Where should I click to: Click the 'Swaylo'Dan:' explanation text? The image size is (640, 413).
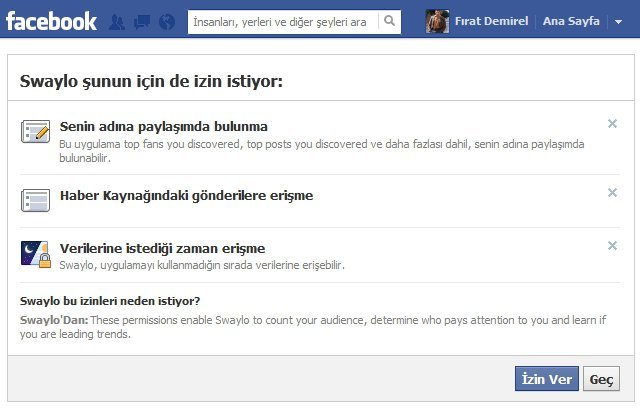click(x=313, y=327)
